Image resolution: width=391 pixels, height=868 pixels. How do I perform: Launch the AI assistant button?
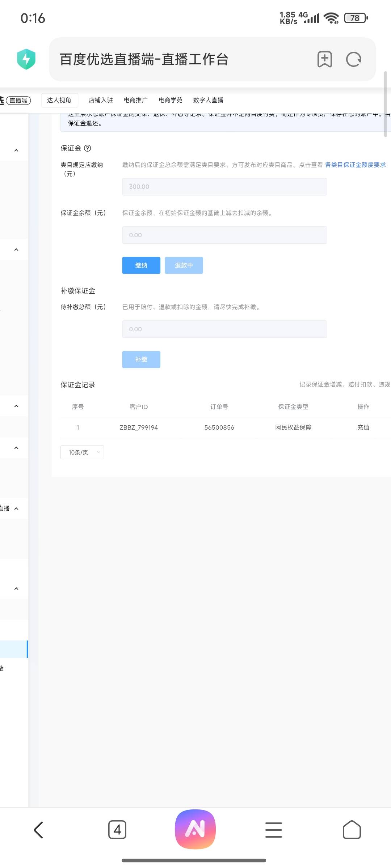click(x=195, y=829)
